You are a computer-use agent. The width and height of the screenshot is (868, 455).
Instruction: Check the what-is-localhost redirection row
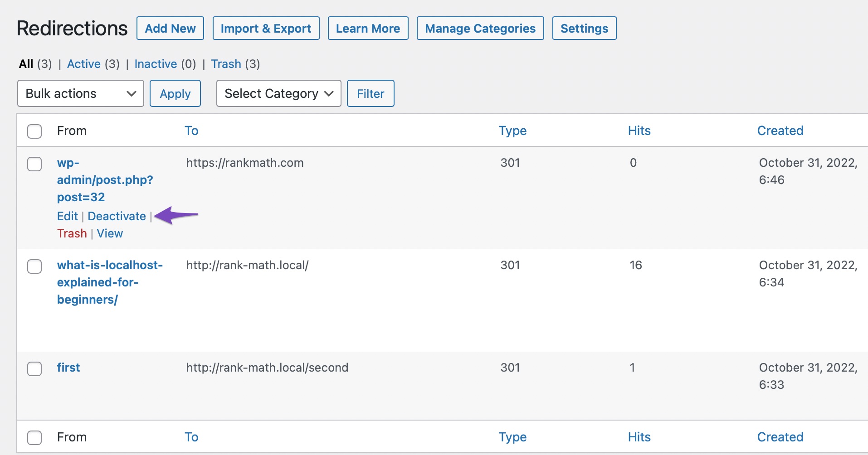click(34, 266)
